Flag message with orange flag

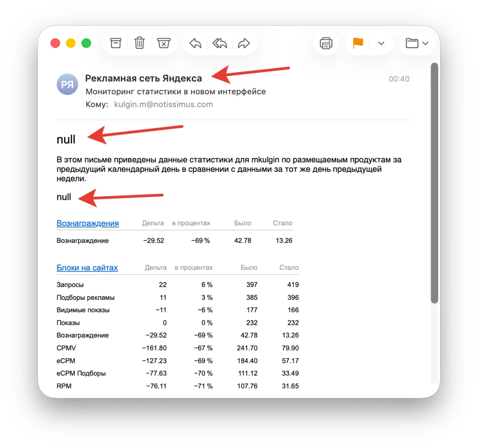(x=358, y=43)
